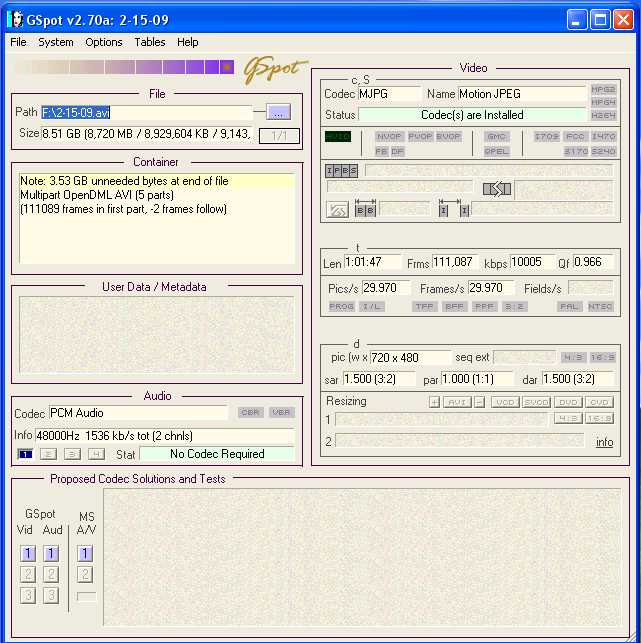641x643 pixels.
Task: Click the IPBS frame types icon
Action: click(x=341, y=171)
